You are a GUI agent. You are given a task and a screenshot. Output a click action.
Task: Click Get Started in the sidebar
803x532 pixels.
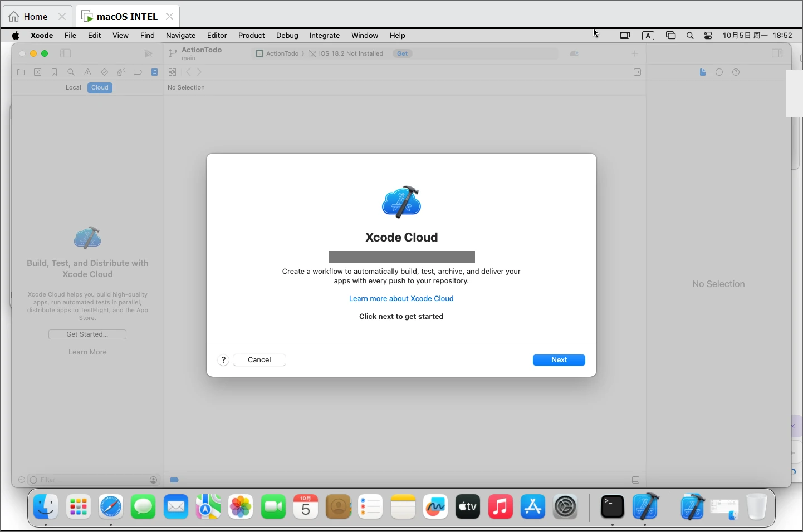[87, 334]
